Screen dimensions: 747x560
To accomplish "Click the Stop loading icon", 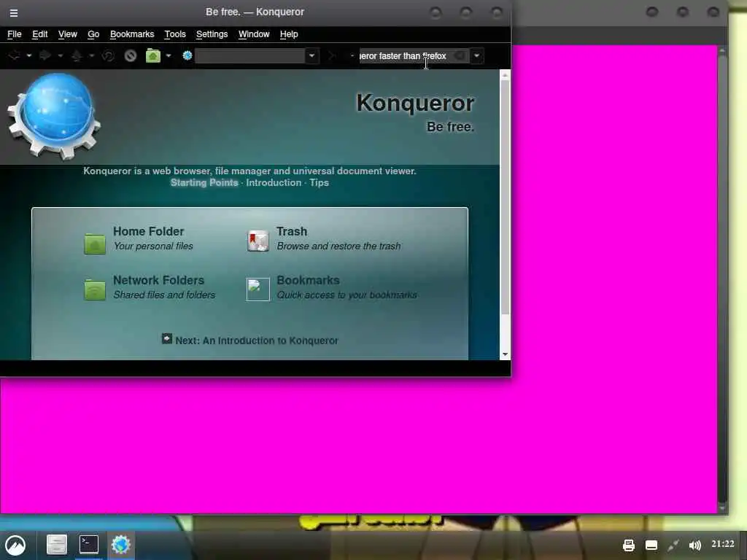I will 131,55.
